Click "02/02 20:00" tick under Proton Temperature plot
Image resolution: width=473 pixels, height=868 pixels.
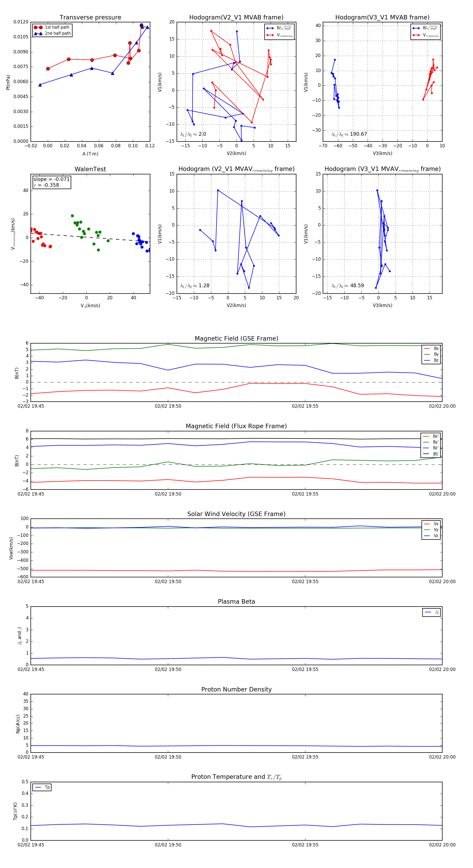(442, 845)
